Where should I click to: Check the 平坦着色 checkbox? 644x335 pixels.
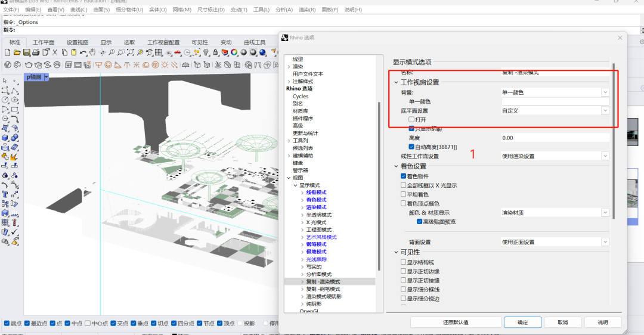point(403,194)
